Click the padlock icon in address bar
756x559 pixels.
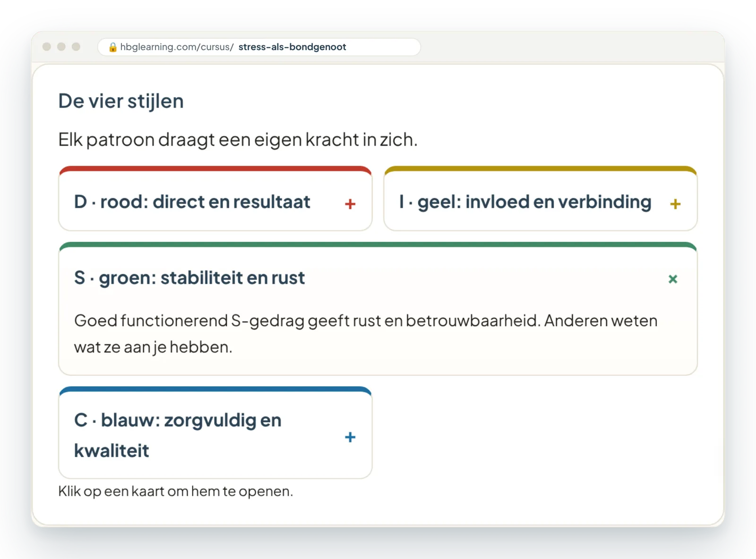(x=113, y=47)
